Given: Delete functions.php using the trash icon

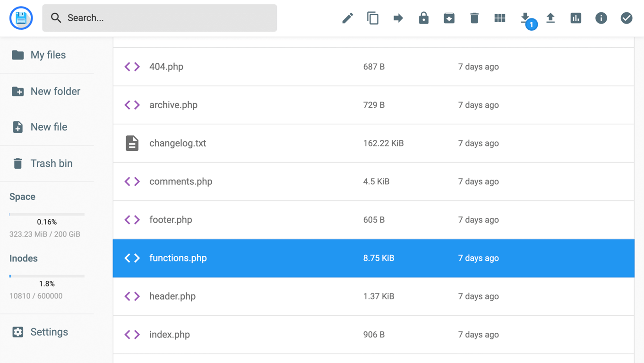Looking at the screenshot, I should [474, 17].
